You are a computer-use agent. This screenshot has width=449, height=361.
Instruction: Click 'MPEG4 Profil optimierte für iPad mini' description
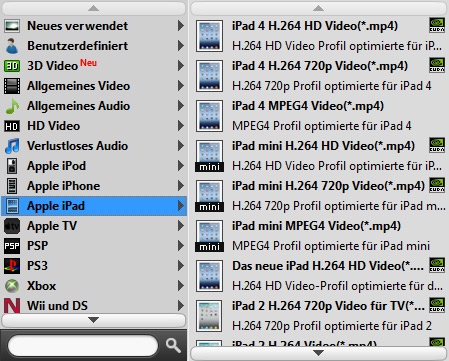pos(331,246)
